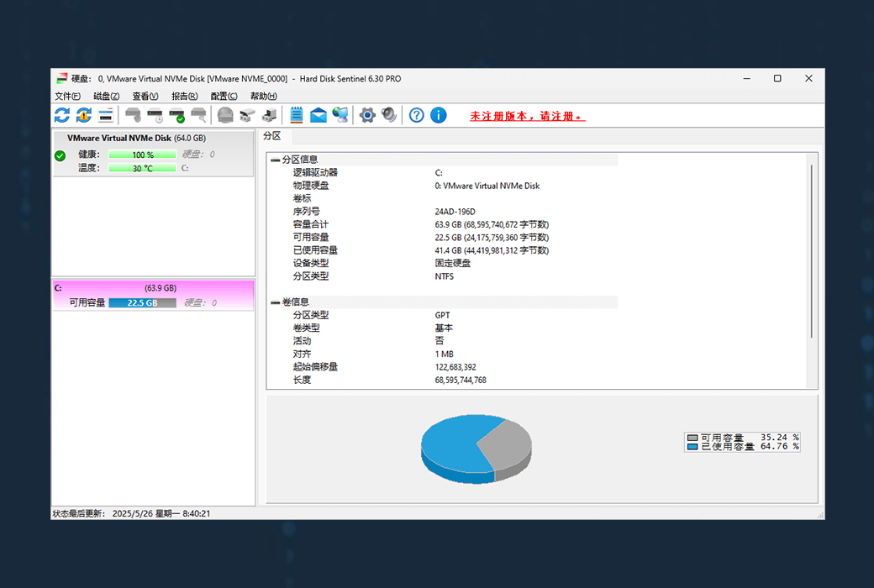This screenshot has width=874, height=588.
Task: Open help with the question mark icon
Action: 416,115
